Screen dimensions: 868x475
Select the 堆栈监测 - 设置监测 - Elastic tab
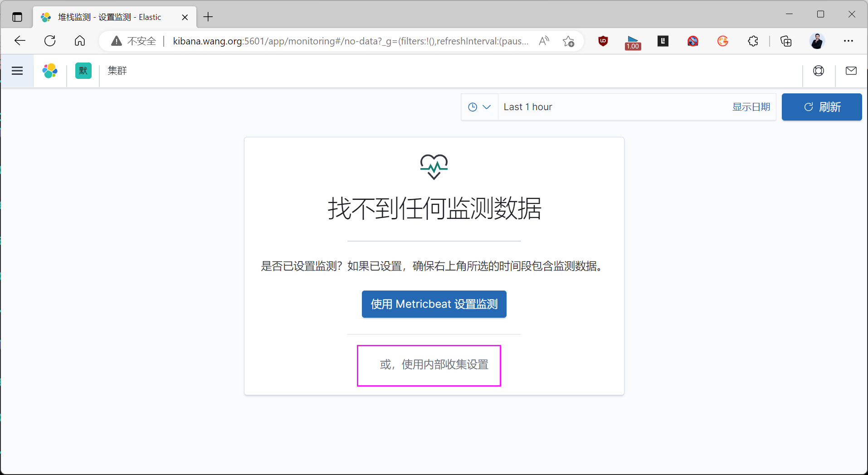click(109, 17)
